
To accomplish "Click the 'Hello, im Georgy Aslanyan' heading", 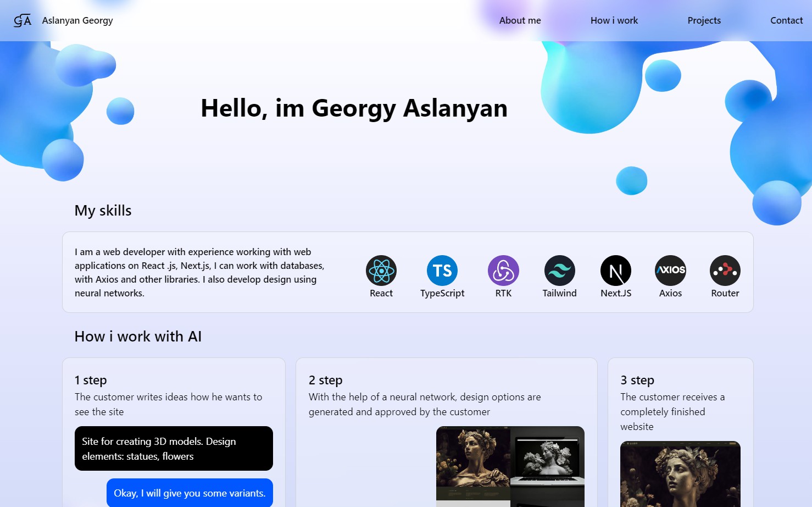I will 354,108.
